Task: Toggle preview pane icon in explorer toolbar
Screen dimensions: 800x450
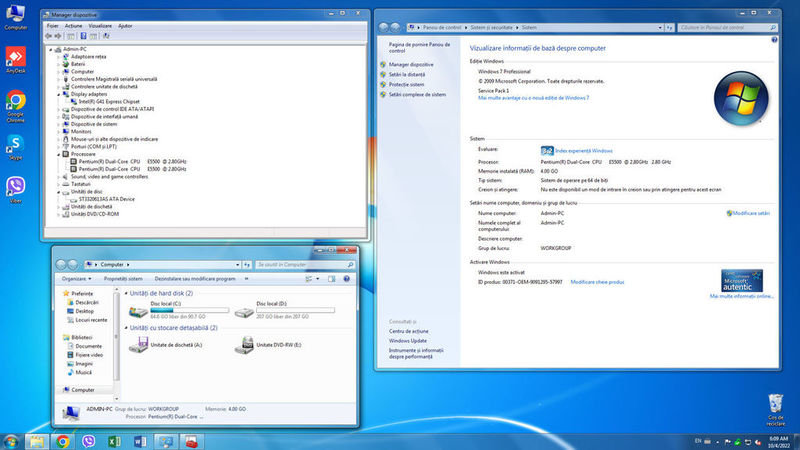Action: click(x=332, y=279)
